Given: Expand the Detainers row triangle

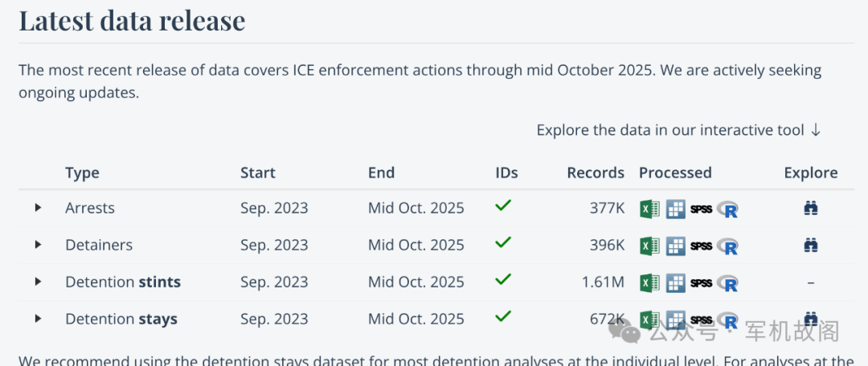Looking at the screenshot, I should point(38,245).
